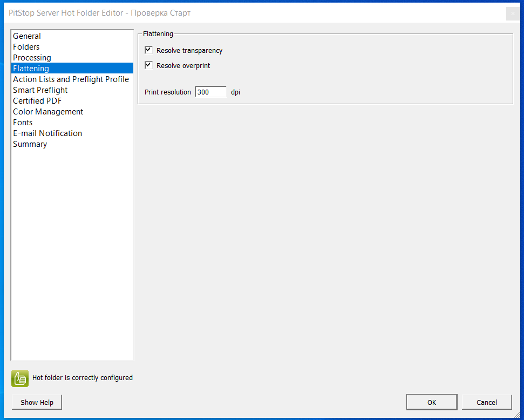
Task: Click the 'Print resolution' label
Action: (168, 92)
